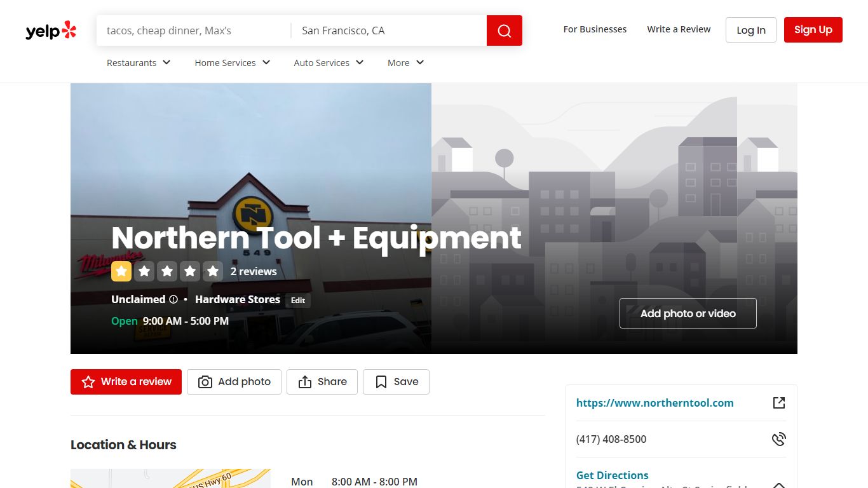Click the Log In button

[751, 30]
